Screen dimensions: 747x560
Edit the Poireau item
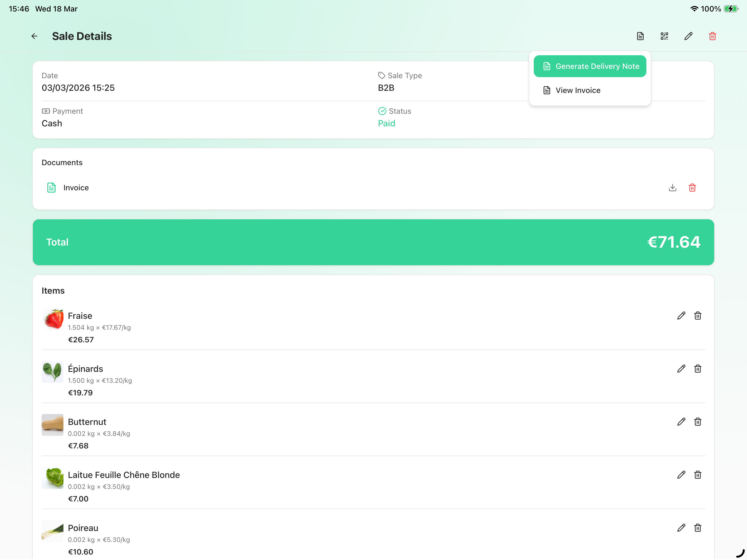(x=681, y=527)
